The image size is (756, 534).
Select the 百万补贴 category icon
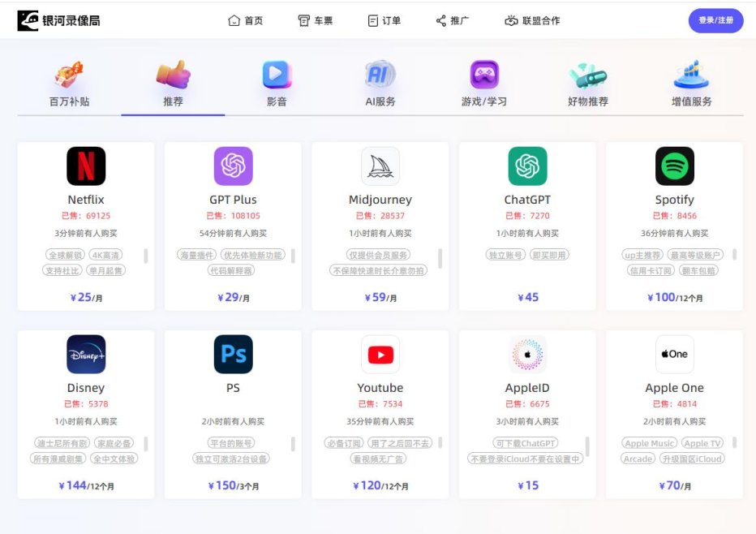pos(69,75)
